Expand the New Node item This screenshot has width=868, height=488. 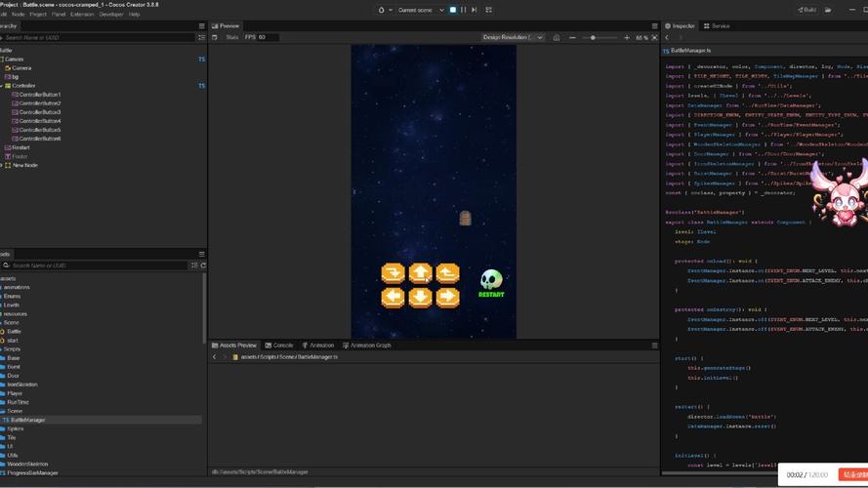pos(2,166)
